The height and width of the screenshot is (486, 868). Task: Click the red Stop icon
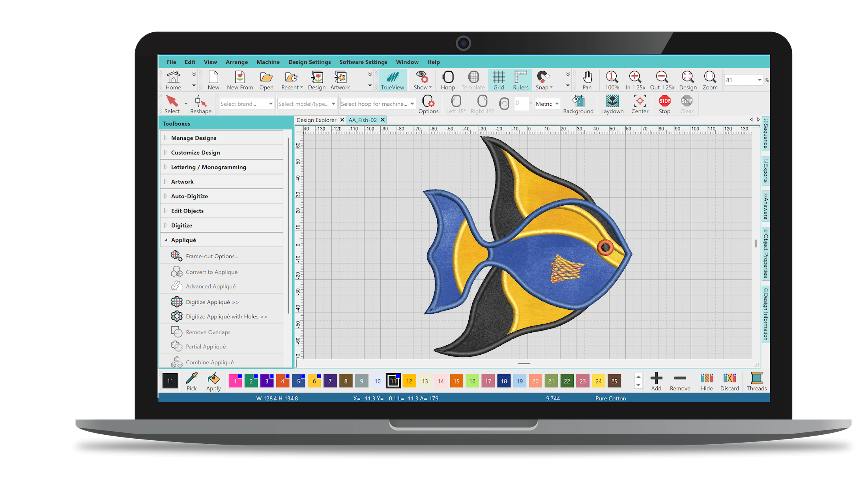click(664, 104)
